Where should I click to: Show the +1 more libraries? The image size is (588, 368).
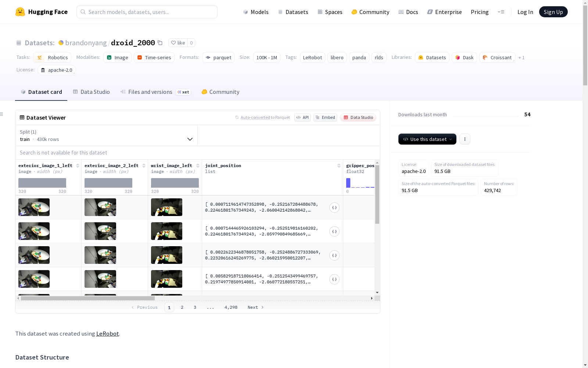pos(521,57)
